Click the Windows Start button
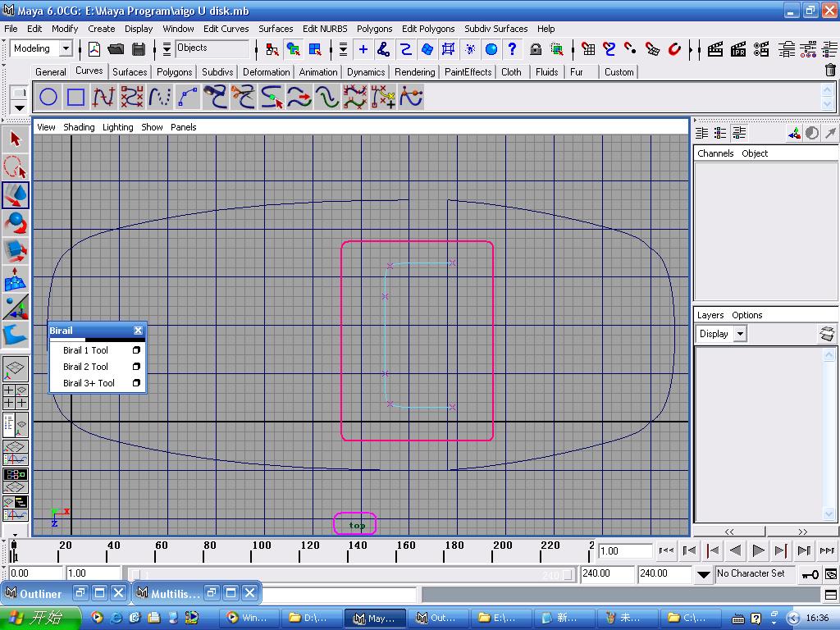The width and height of the screenshot is (840, 630). click(41, 618)
